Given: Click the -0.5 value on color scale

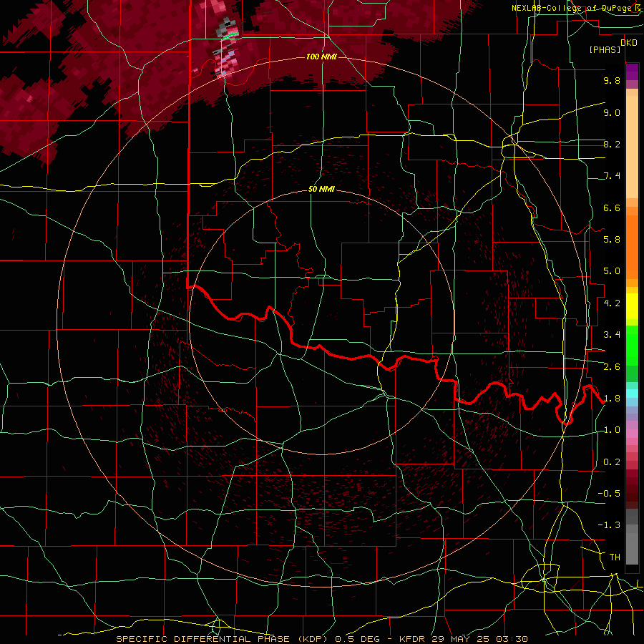Looking at the screenshot, I should coord(609,494).
